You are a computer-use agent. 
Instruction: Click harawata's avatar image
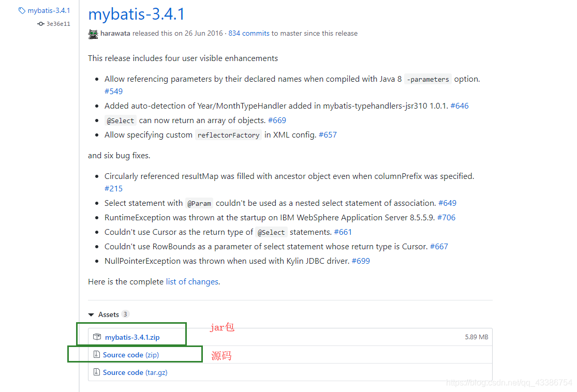(x=93, y=34)
